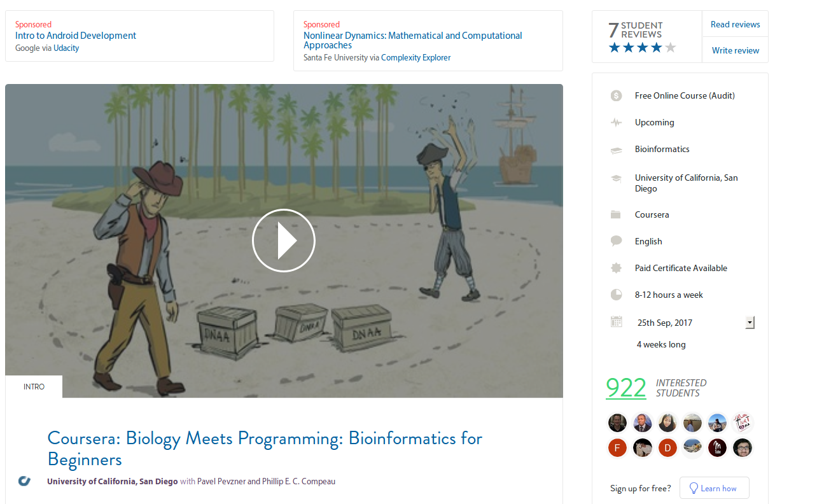Open the avatar showing a person with a white dog
Image resolution: width=831 pixels, height=504 pixels.
pos(643,447)
